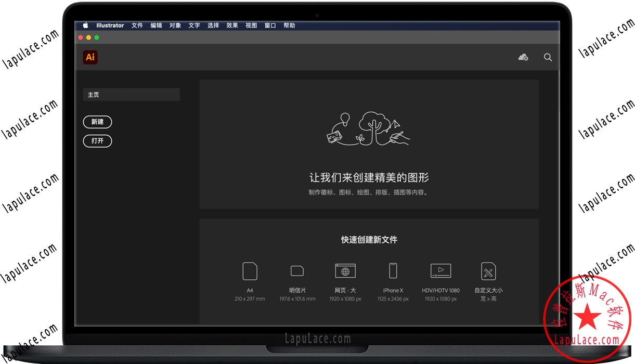This screenshot has width=635, height=364.
Task: Click the green zoom window button
Action: [x=97, y=37]
